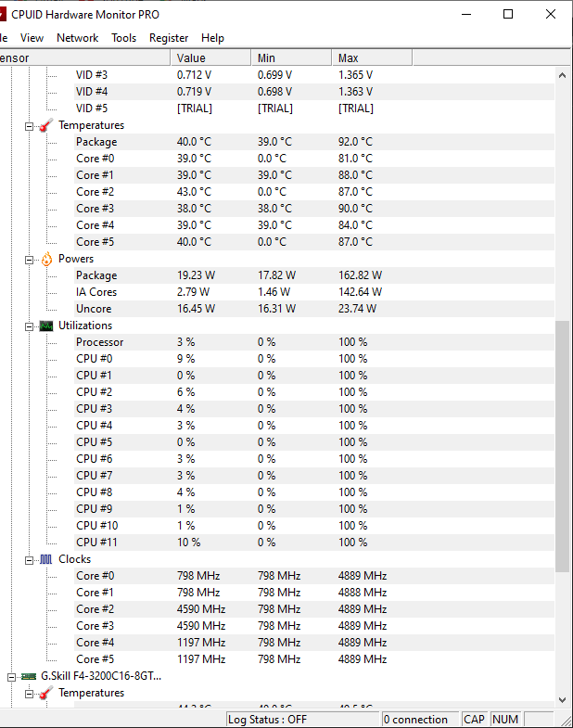
Task: Click the blue Clocks waveform icon
Action: [45, 559]
